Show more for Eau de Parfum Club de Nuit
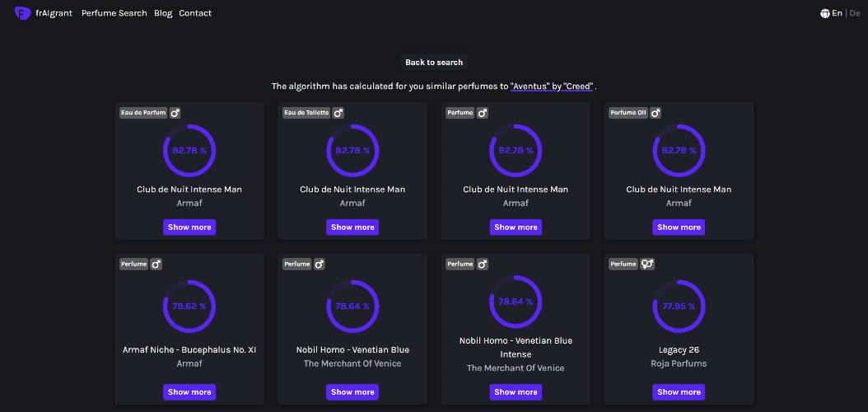The height and width of the screenshot is (412, 868). 189,227
